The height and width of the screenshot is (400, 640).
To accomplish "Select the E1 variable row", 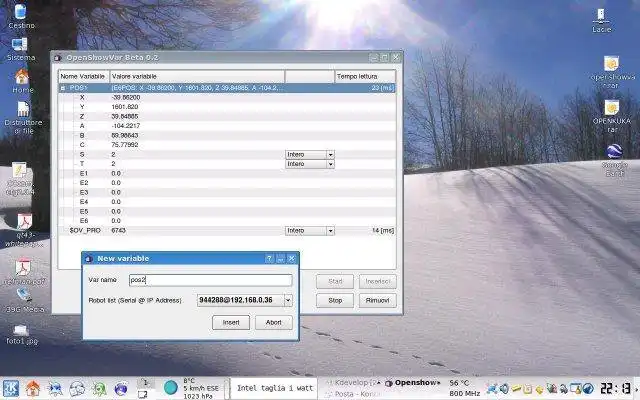I will [x=227, y=173].
